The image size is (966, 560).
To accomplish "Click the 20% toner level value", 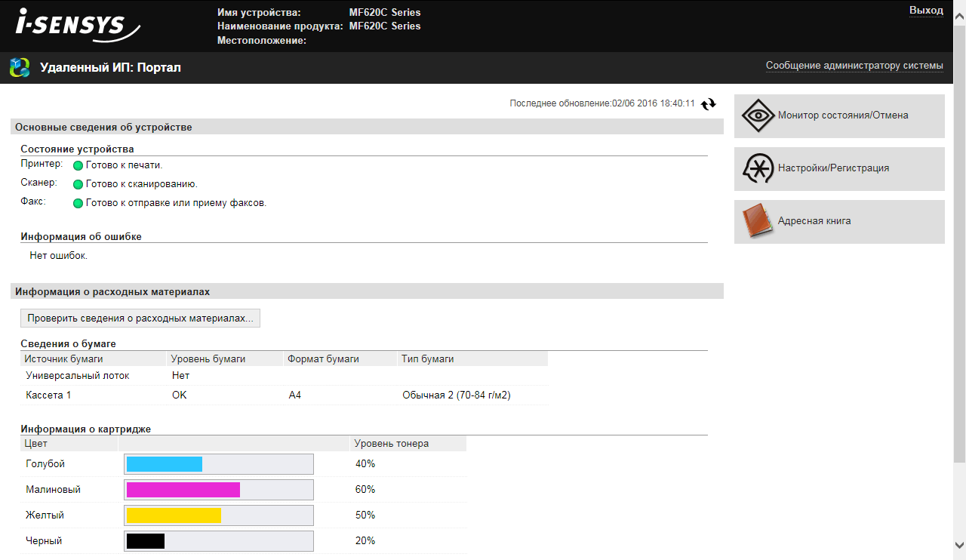I will coord(365,541).
